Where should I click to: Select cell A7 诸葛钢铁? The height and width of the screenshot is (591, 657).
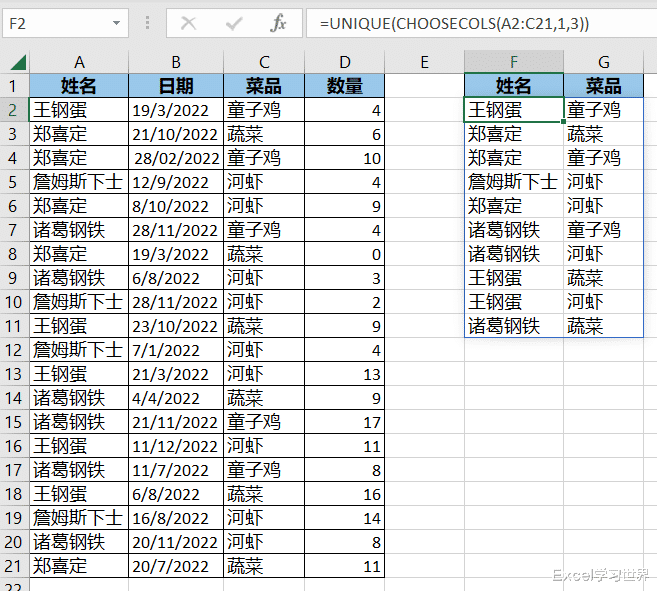point(79,230)
